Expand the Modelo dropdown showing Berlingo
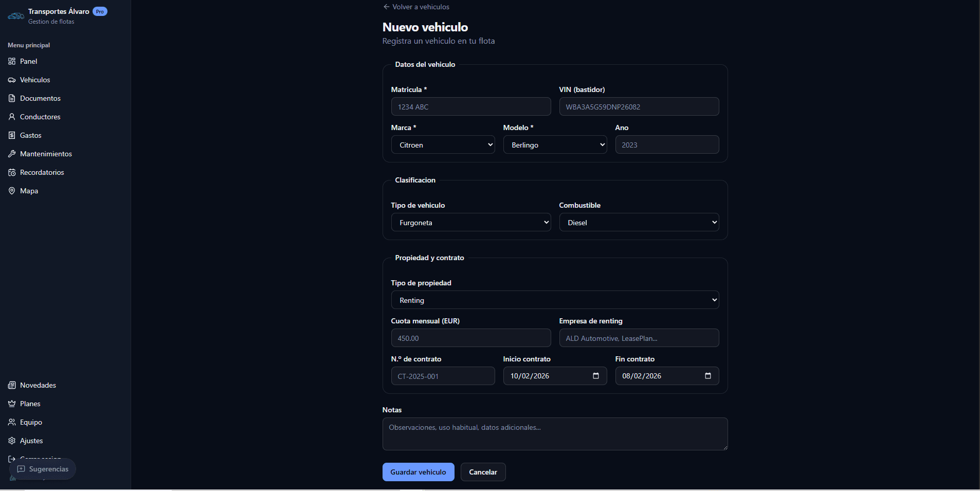The width and height of the screenshot is (980, 491). pyautogui.click(x=555, y=145)
